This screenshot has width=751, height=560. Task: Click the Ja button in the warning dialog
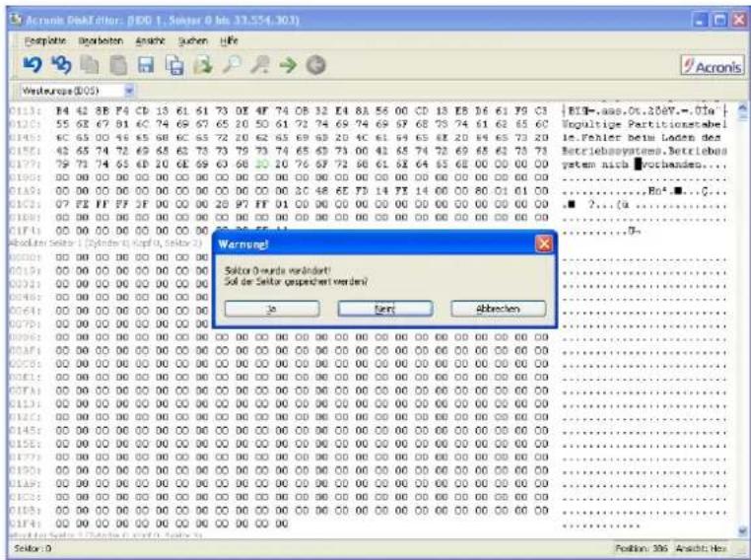click(272, 309)
